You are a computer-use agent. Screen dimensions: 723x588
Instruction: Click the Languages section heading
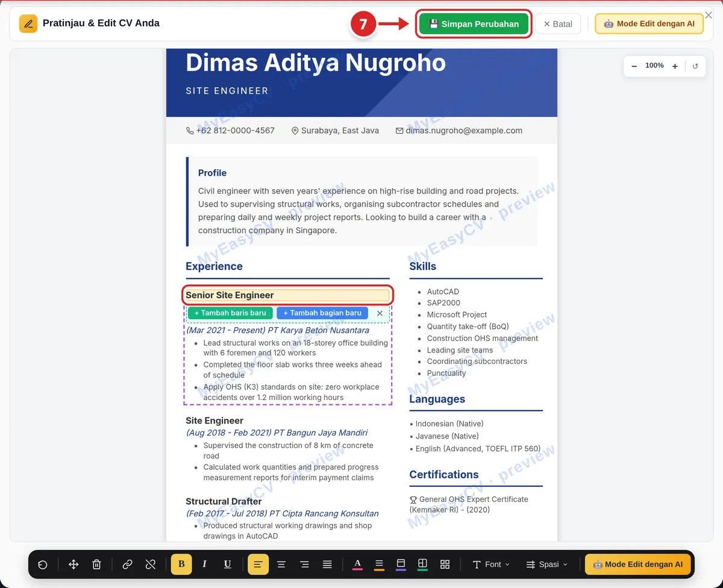tap(437, 399)
